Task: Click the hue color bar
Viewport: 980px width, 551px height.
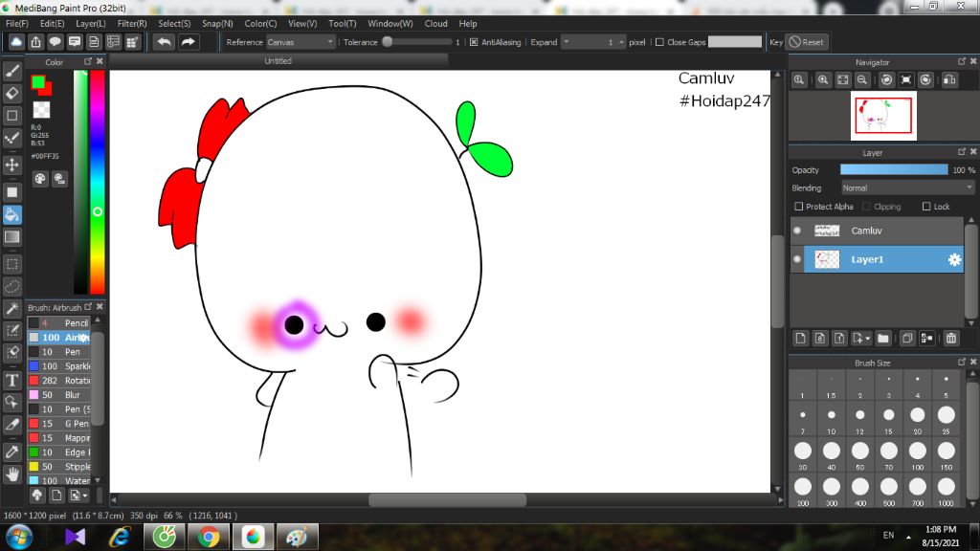Action: (x=97, y=182)
